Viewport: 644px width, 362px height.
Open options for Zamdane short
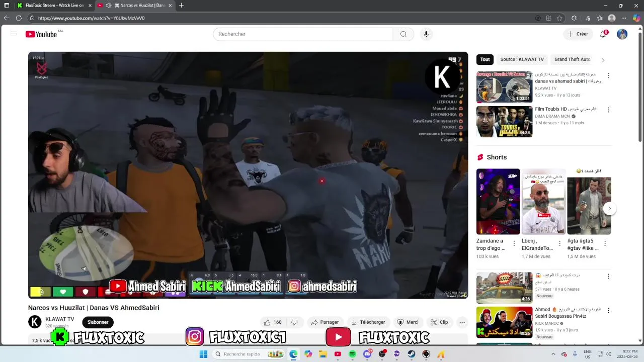click(x=514, y=243)
